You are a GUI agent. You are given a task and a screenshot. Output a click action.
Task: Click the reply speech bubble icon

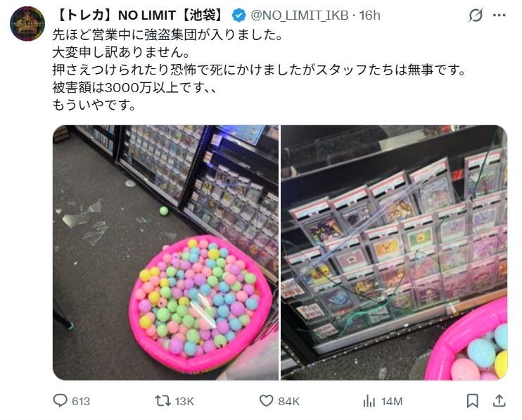click(x=61, y=401)
